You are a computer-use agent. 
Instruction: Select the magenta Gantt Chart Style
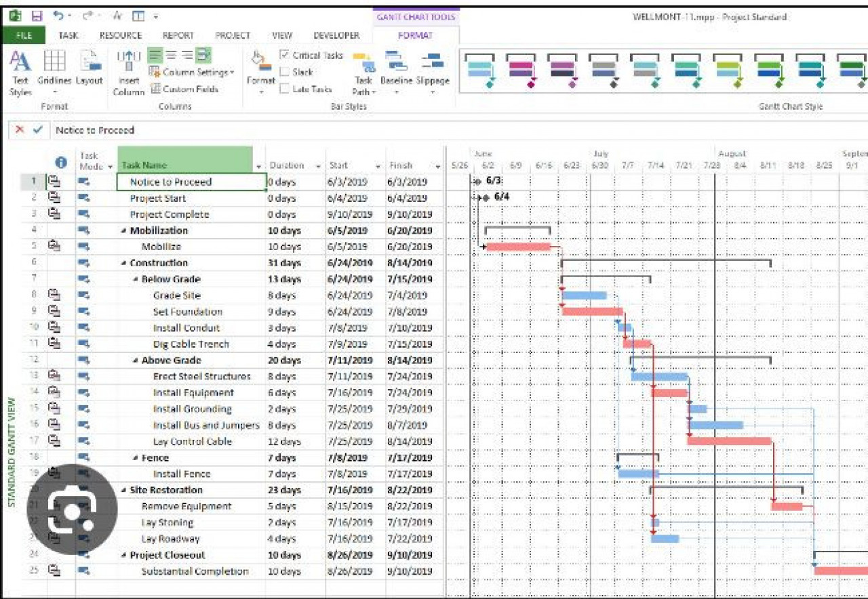pos(521,71)
